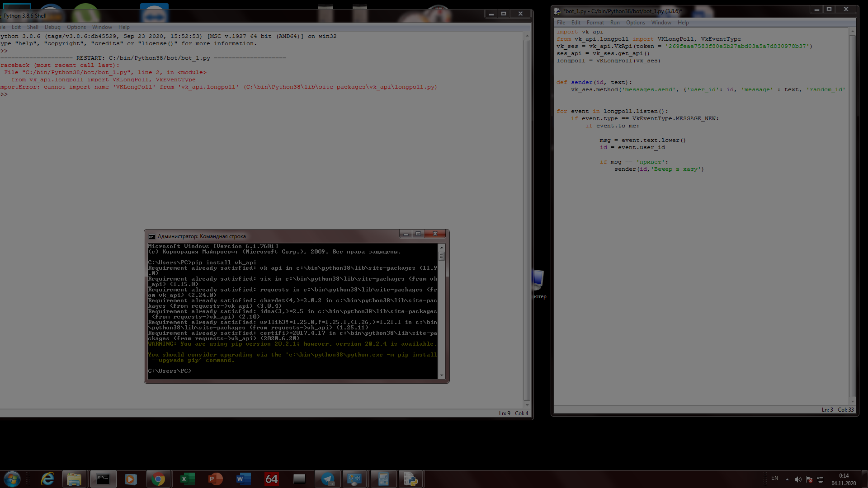Open Edit menu in bot_1.py editor
Viewport: 868px width, 488px height.
(576, 23)
